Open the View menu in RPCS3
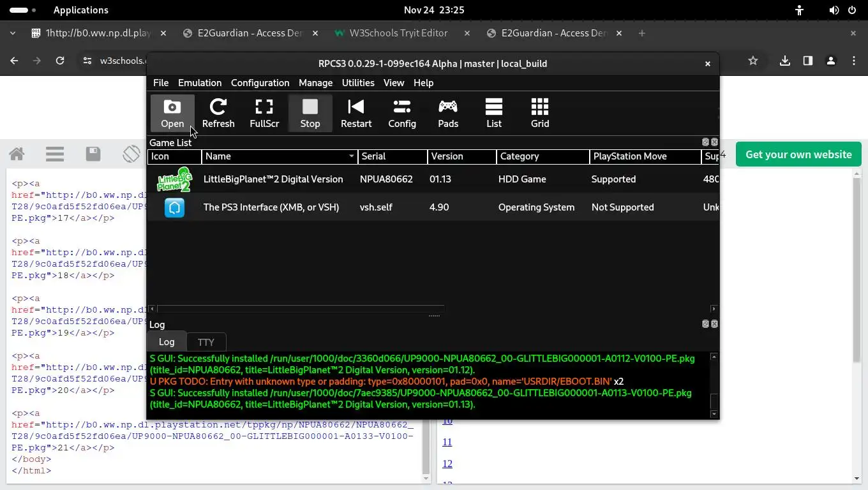The image size is (868, 490). tap(394, 83)
